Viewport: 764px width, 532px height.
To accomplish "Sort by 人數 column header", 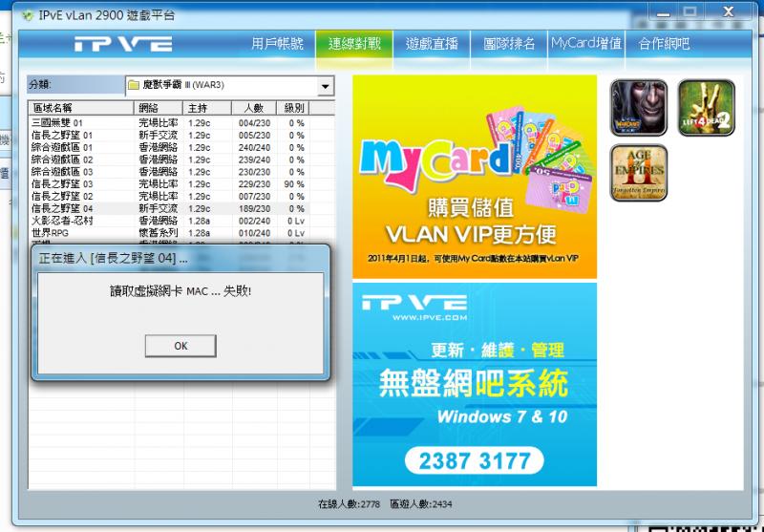I will [254, 108].
